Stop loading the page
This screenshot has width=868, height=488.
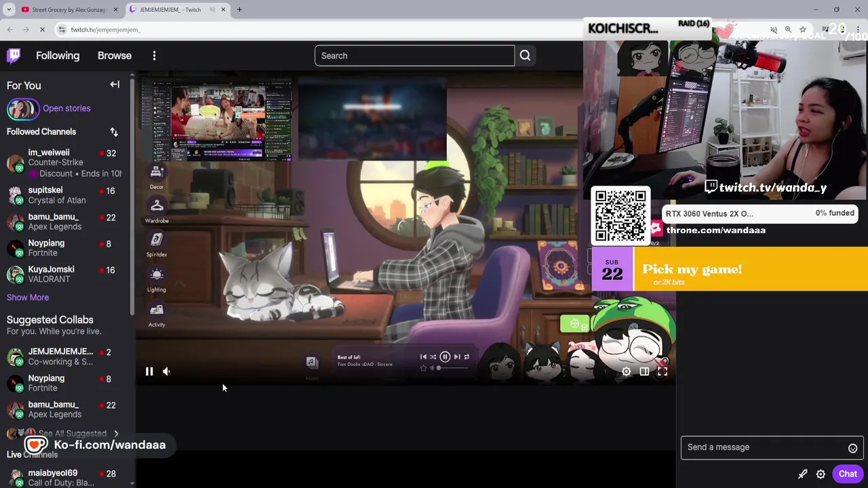pos(42,30)
